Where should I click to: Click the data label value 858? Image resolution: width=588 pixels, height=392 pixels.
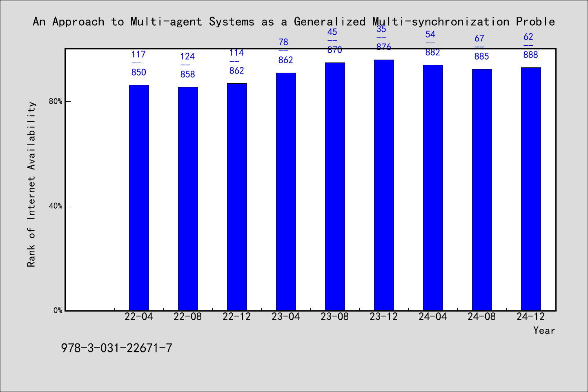188,74
